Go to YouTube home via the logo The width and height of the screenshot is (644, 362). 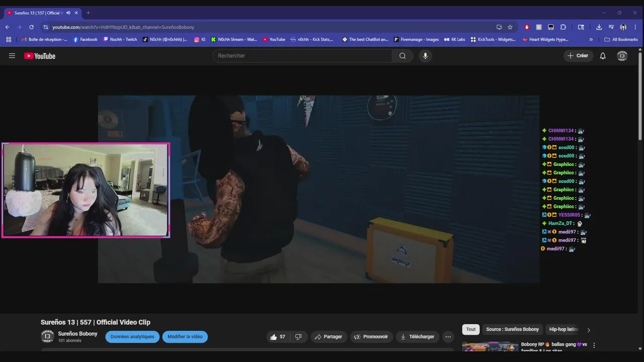pos(40,56)
